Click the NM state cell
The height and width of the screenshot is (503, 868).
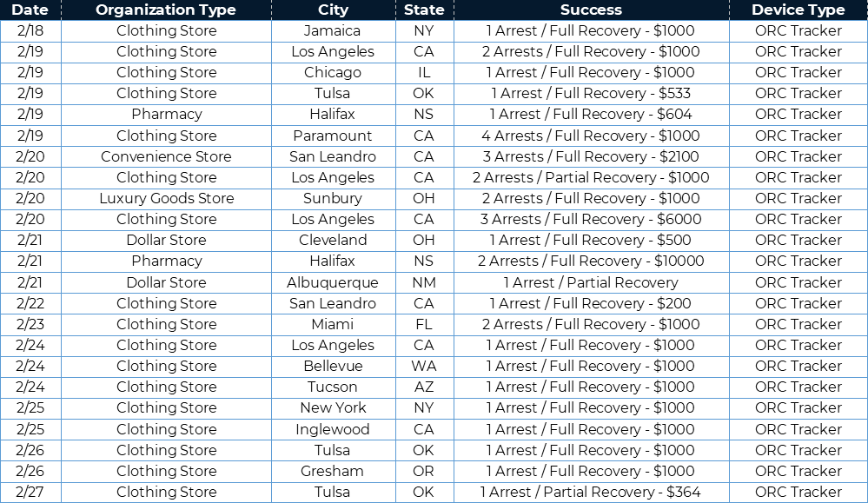coord(424,282)
